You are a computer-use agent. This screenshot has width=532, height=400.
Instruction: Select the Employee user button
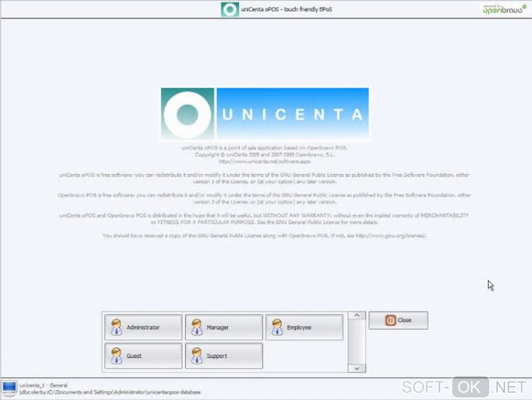pyautogui.click(x=305, y=327)
